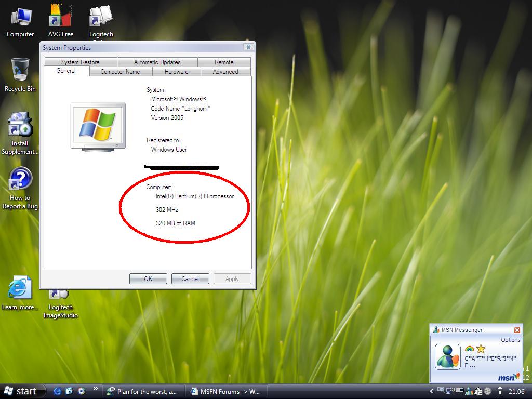Open the Computer desktop icon
Screen dimensions: 532x399
coord(20,21)
